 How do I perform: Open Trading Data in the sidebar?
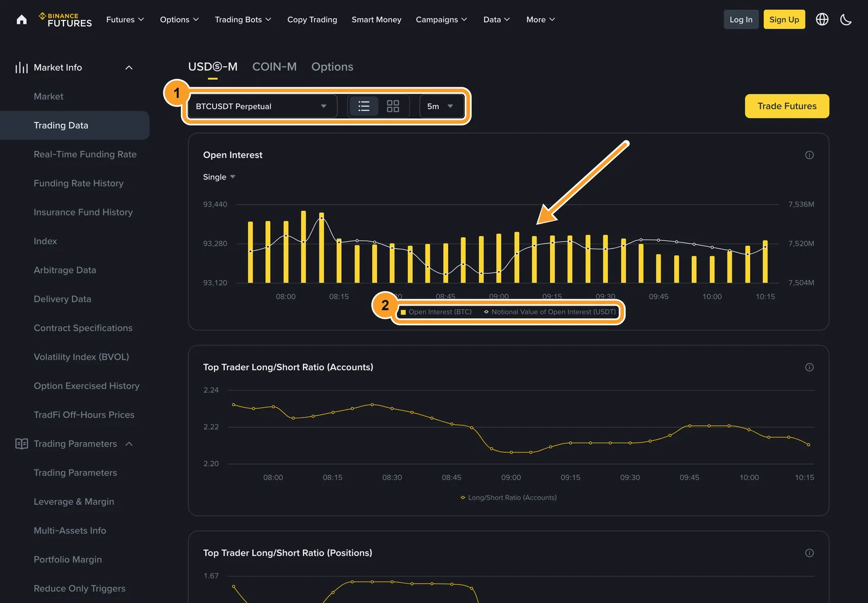tap(75, 125)
